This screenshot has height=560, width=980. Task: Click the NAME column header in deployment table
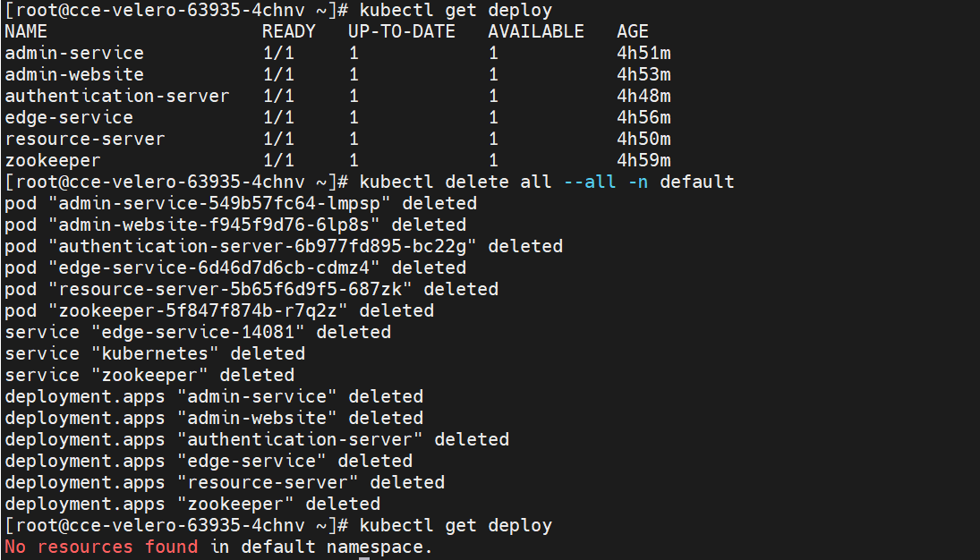(x=27, y=31)
